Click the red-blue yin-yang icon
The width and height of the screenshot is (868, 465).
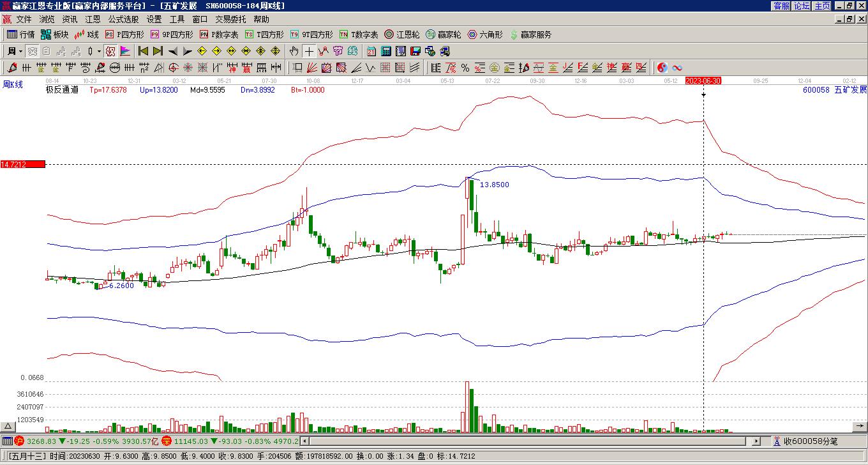click(662, 68)
